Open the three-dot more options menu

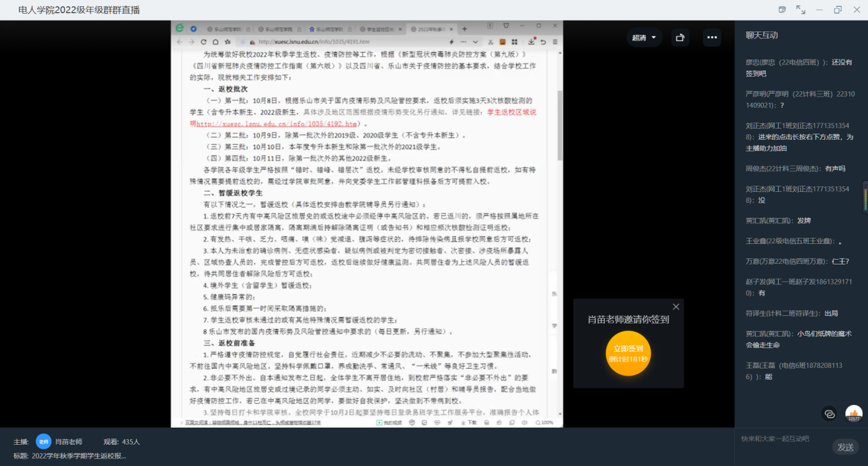(x=712, y=38)
